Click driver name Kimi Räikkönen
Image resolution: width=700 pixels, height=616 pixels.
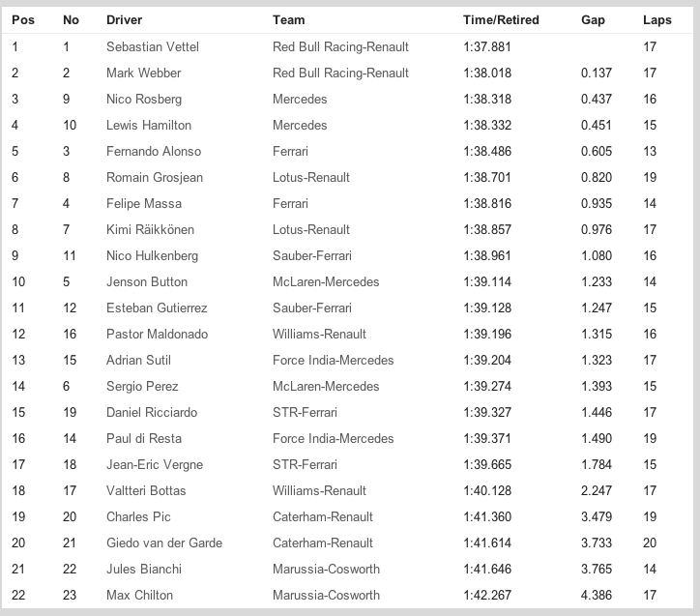(x=150, y=229)
